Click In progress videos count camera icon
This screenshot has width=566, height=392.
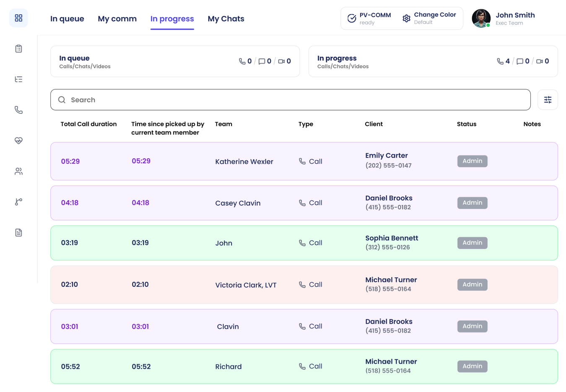(540, 61)
